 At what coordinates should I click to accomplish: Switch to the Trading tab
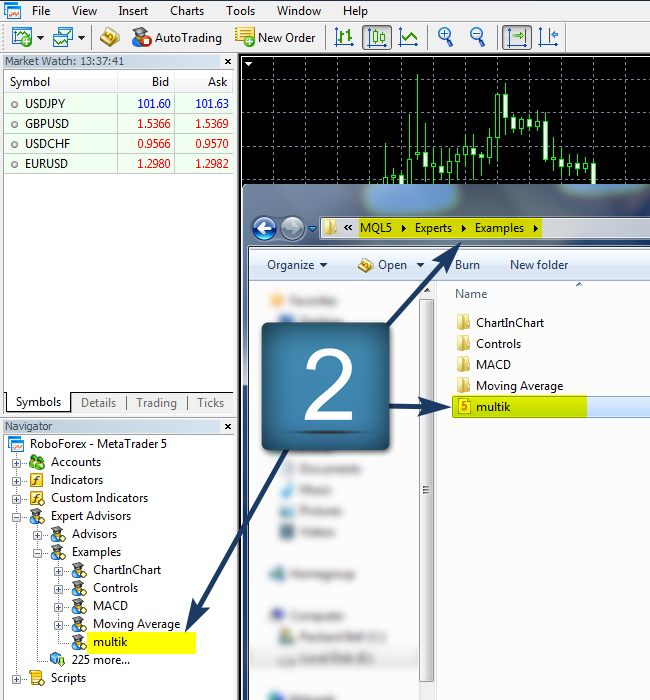156,403
